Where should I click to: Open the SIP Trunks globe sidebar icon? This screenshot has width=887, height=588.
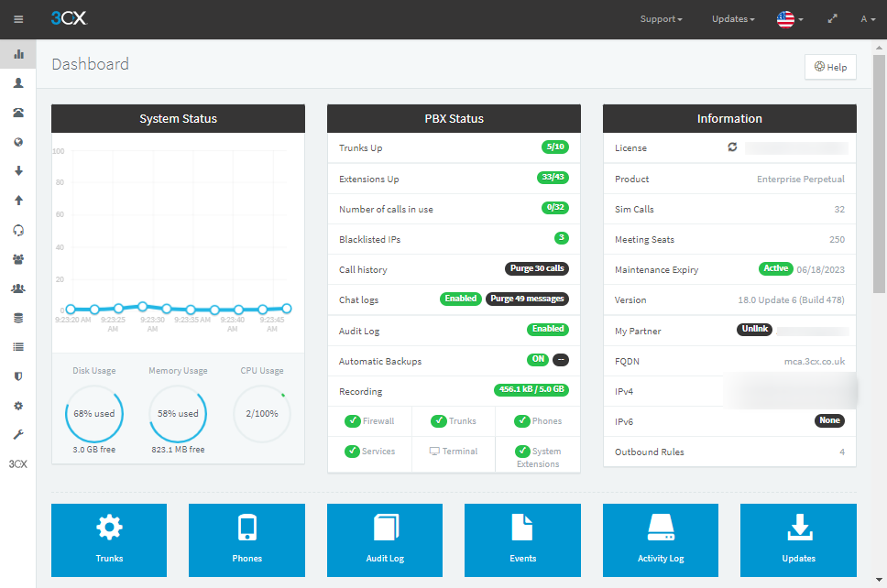point(18,142)
